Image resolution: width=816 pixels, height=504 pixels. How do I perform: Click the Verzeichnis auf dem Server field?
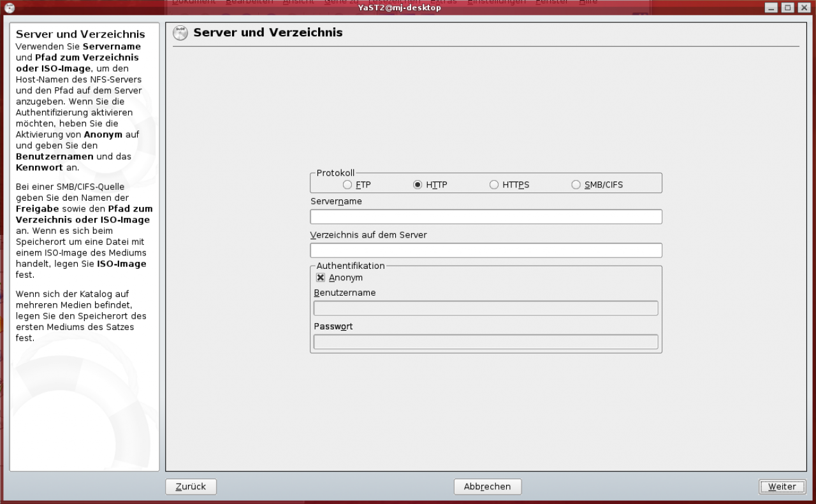(x=486, y=250)
